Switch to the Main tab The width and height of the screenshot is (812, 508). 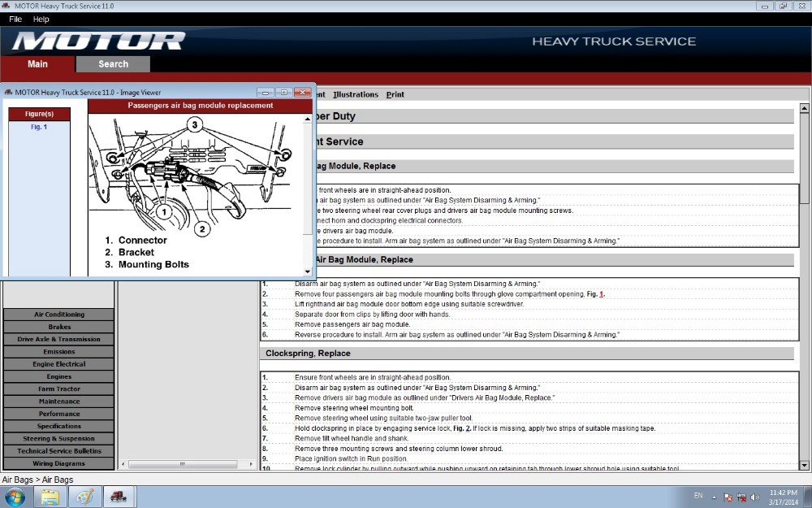[37, 63]
